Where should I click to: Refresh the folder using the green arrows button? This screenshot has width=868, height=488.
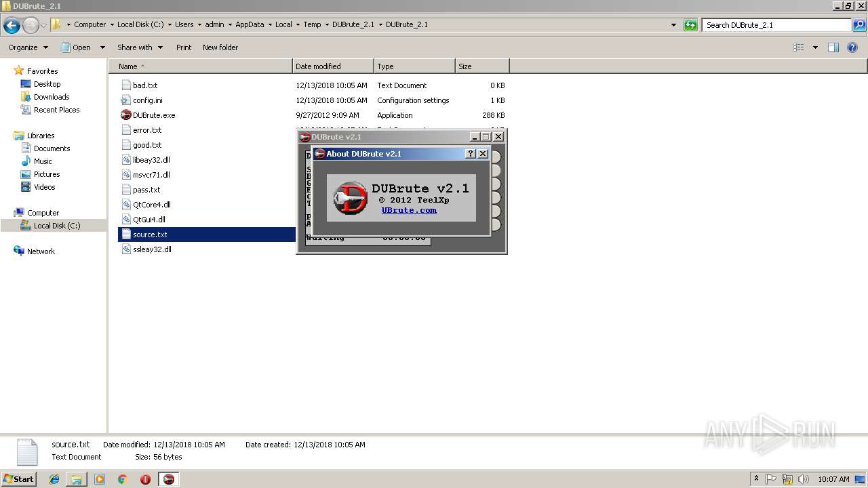(690, 25)
